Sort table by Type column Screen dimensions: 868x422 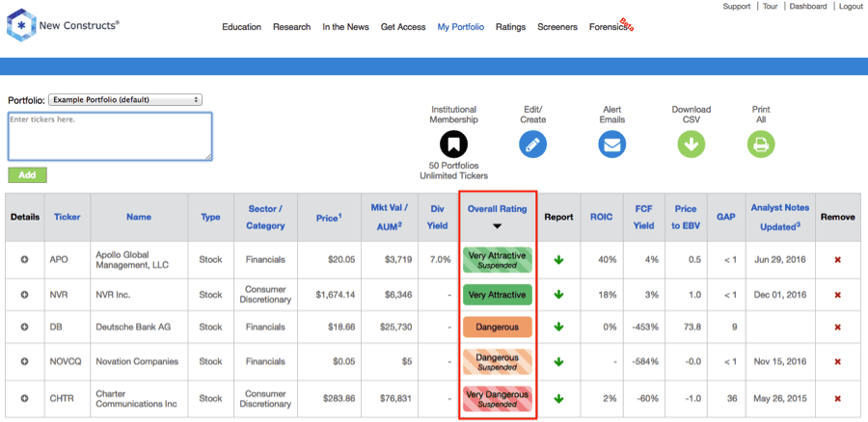click(x=210, y=218)
